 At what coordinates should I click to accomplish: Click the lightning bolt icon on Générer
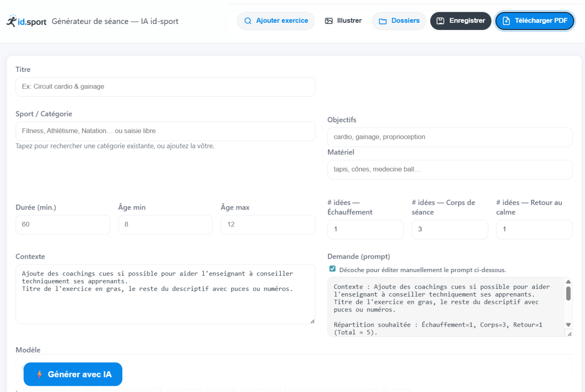pyautogui.click(x=39, y=374)
